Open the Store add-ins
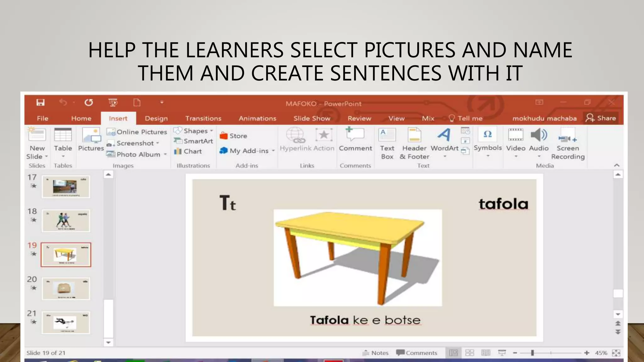This screenshot has height=362, width=644. [x=233, y=136]
